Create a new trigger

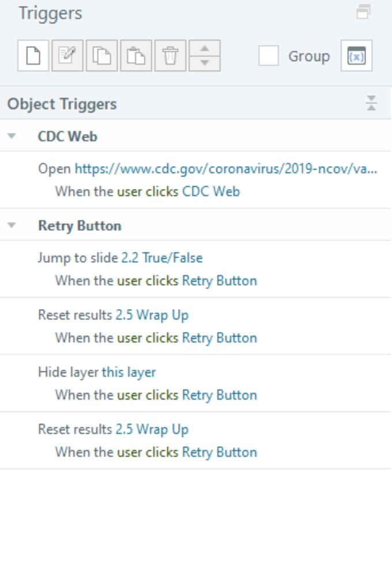pos(33,56)
